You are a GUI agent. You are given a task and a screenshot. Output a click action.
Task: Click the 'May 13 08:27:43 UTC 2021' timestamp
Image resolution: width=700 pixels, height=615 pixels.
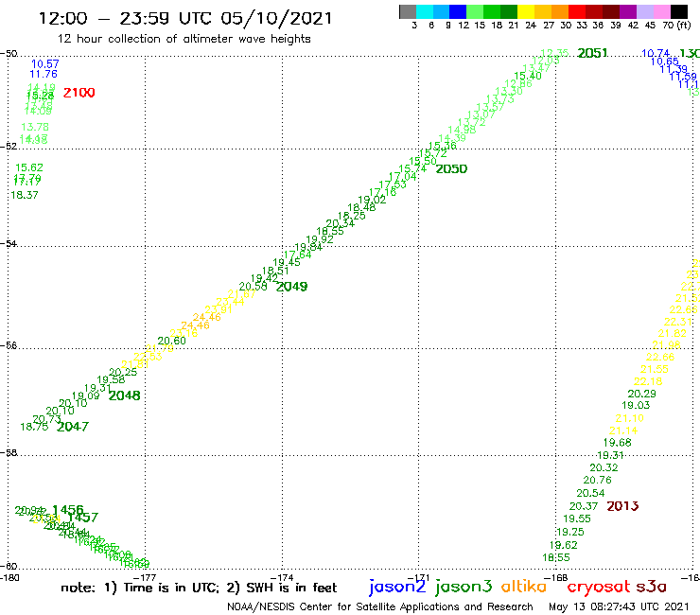[619, 607]
